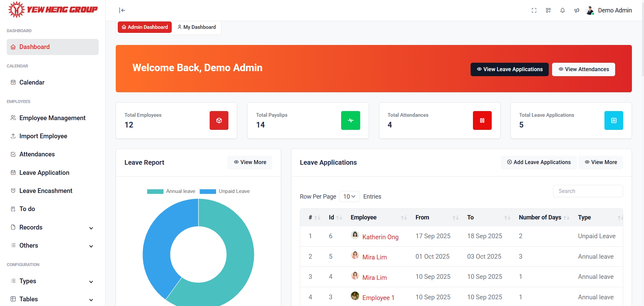644x306 pixels.
Task: Collapse the sidebar using the arrow icon
Action: tap(122, 10)
